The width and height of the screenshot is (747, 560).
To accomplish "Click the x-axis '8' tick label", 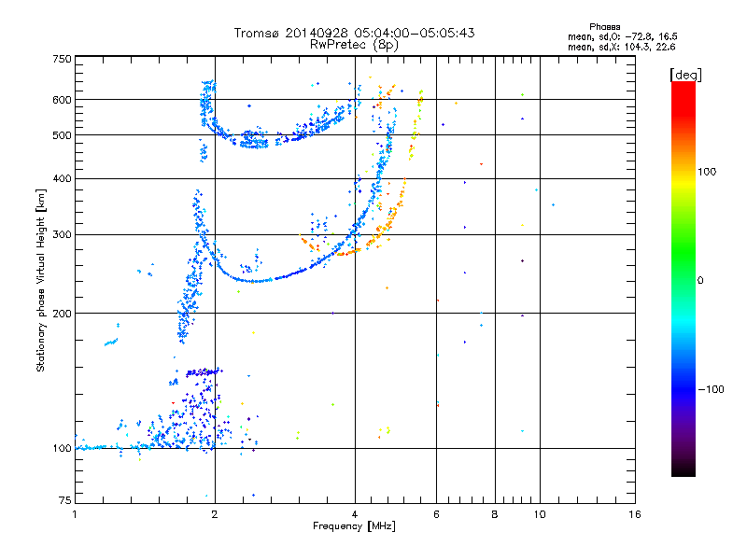I will (495, 514).
